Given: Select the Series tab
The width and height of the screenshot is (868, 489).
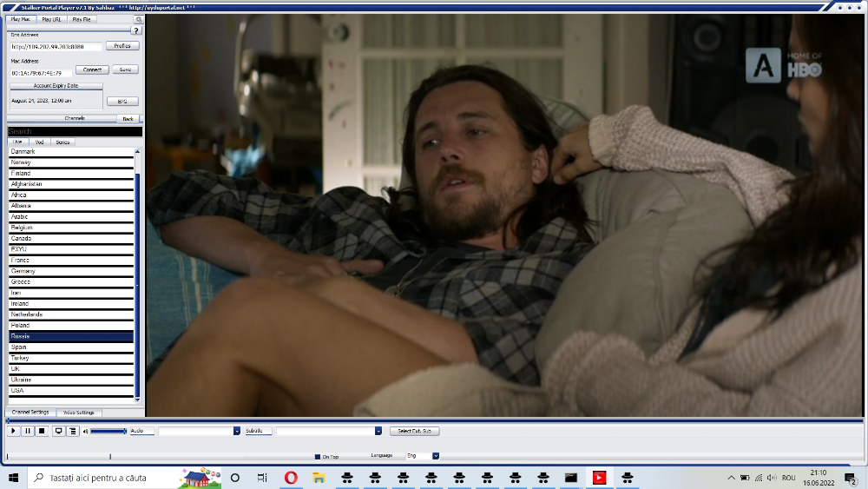Looking at the screenshot, I should click(62, 142).
